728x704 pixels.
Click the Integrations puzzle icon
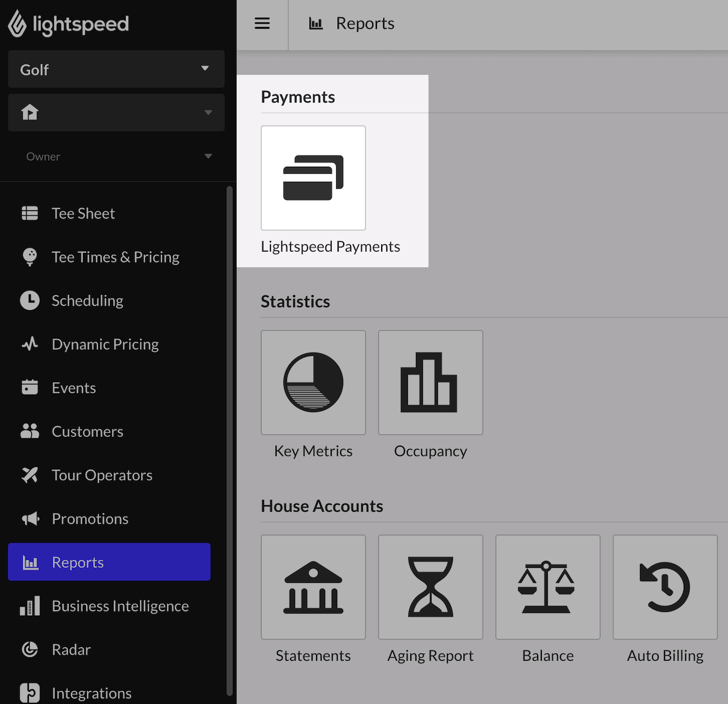pyautogui.click(x=30, y=693)
